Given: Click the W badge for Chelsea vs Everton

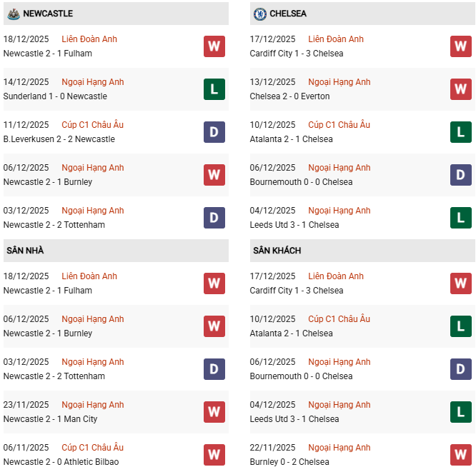Looking at the screenshot, I should click(x=460, y=89).
